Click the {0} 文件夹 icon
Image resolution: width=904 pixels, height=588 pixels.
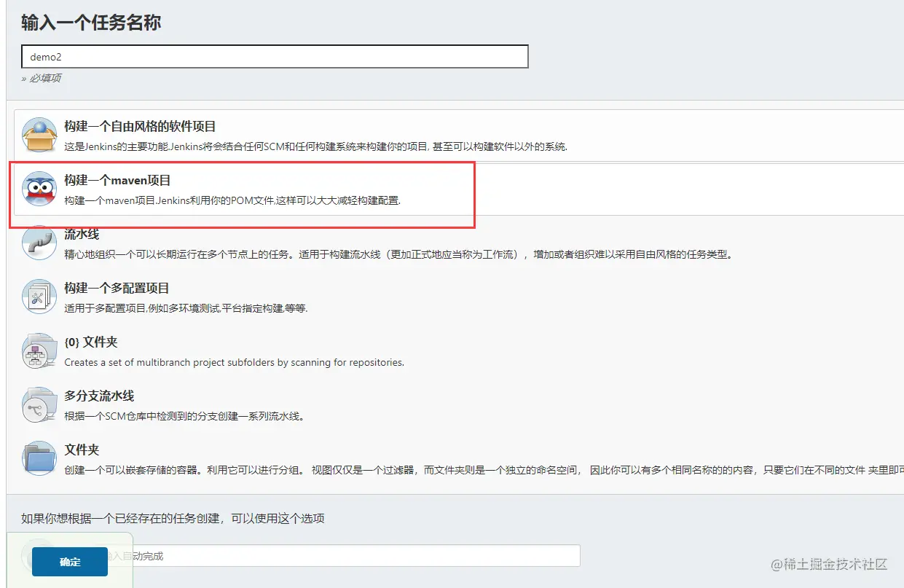tap(39, 351)
